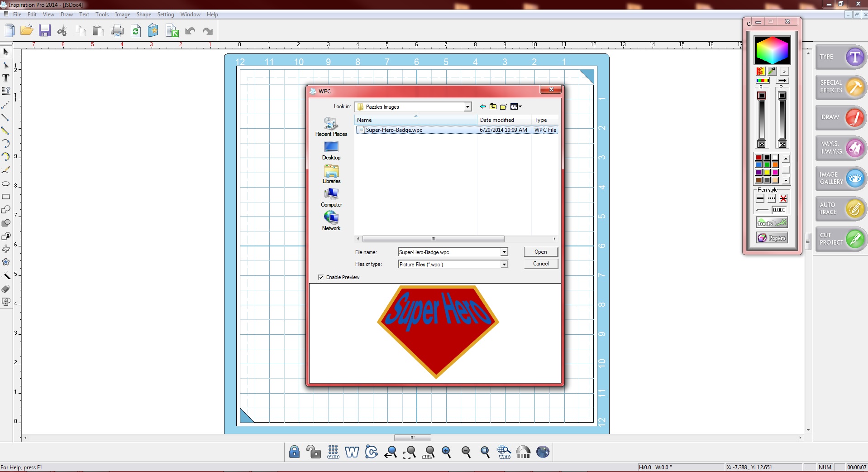Viewport: 868px width, 472px height.
Task: Select the dotted line pen style
Action: pyautogui.click(x=772, y=198)
